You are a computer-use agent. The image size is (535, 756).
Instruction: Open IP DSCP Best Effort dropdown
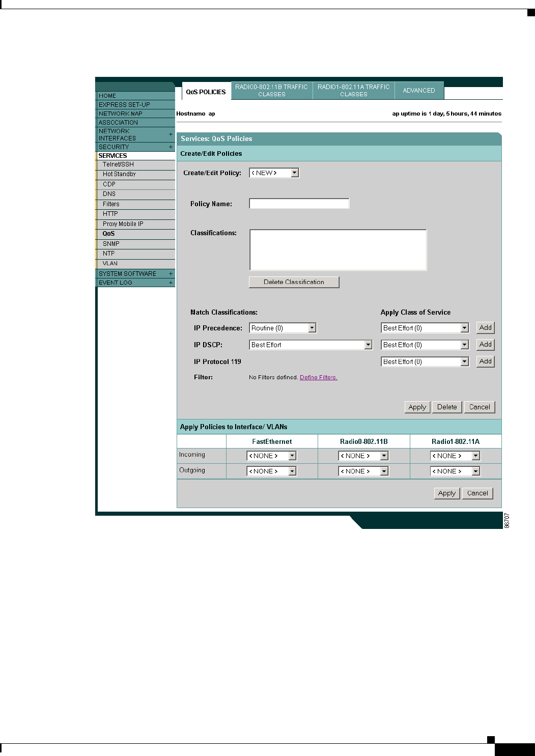[311, 345]
